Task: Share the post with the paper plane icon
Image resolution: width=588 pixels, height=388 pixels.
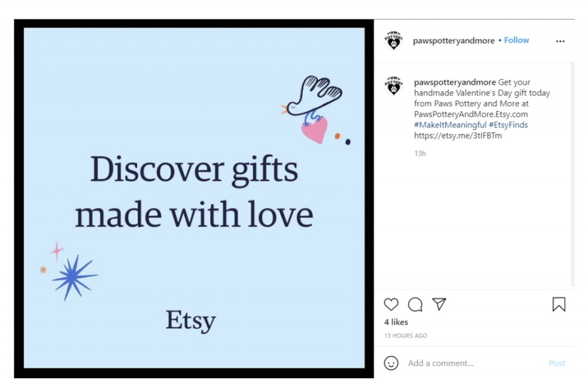Action: [x=439, y=304]
